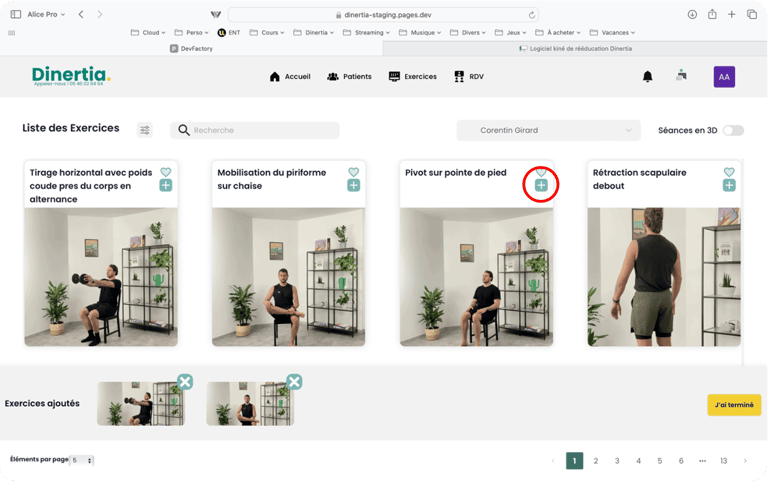Image resolution: width=768 pixels, height=482 pixels.
Task: Remove second added exercise (piriforme thumbnail)
Action: (x=294, y=382)
